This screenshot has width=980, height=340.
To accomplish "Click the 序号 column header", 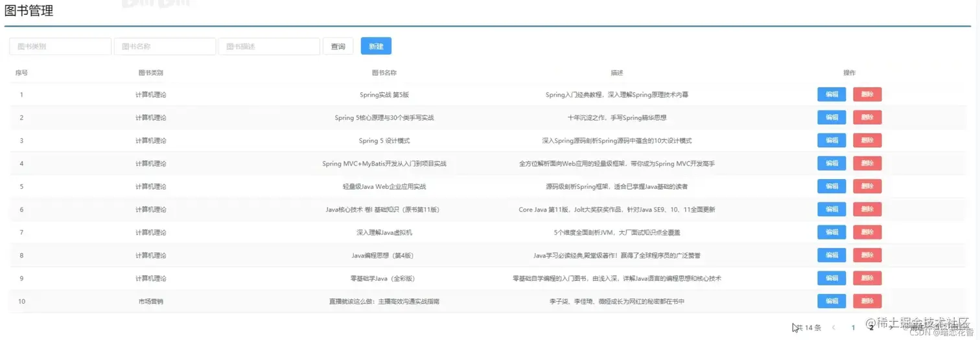I will coord(21,73).
